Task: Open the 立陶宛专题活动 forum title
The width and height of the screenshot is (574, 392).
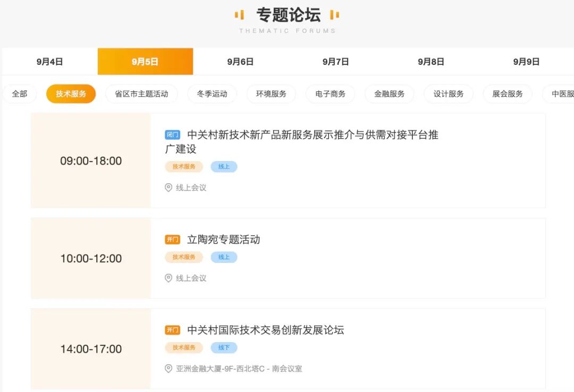Action: [224, 240]
